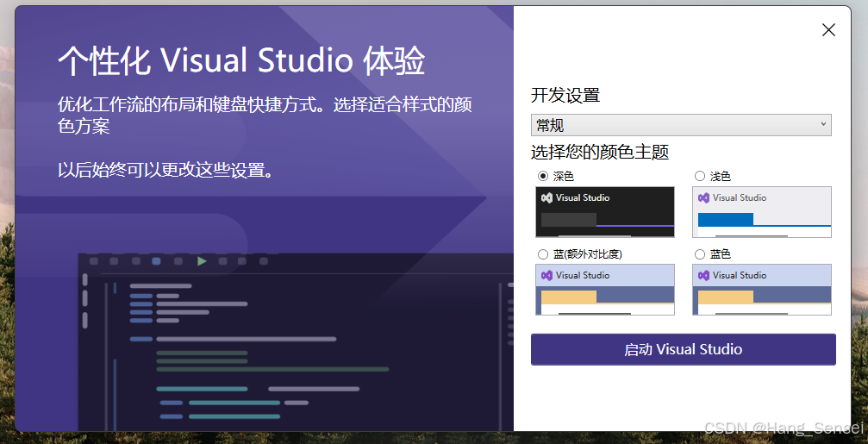Click the blue extra contrast preview thumbnail
This screenshot has height=444, width=868.
pos(605,290)
